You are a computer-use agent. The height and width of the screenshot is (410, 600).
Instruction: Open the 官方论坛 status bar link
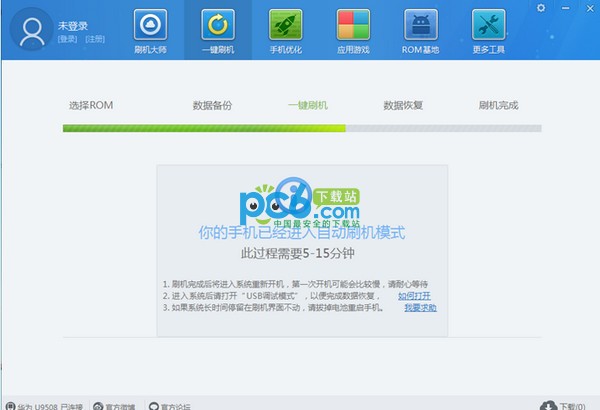[169, 406]
